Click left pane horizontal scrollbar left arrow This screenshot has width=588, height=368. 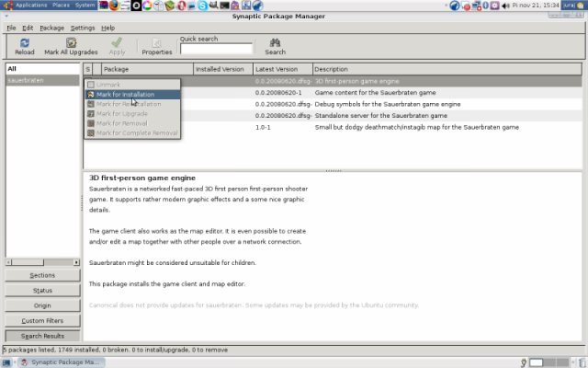(8, 262)
